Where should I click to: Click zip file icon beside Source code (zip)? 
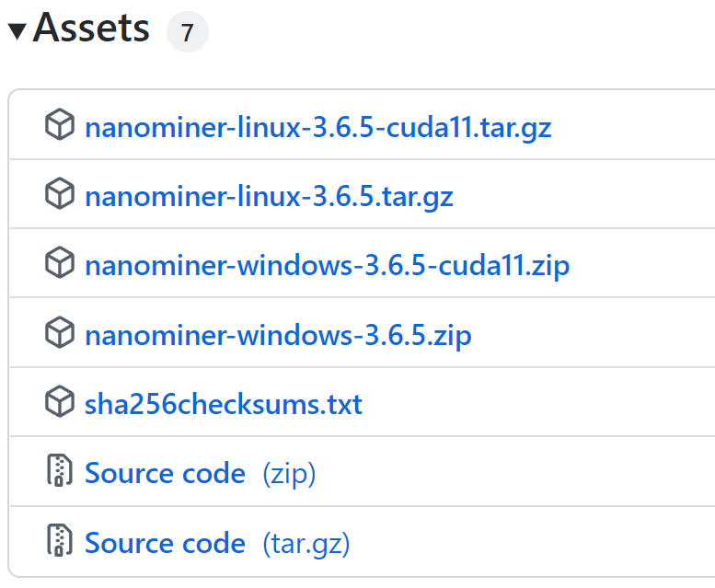click(x=60, y=472)
